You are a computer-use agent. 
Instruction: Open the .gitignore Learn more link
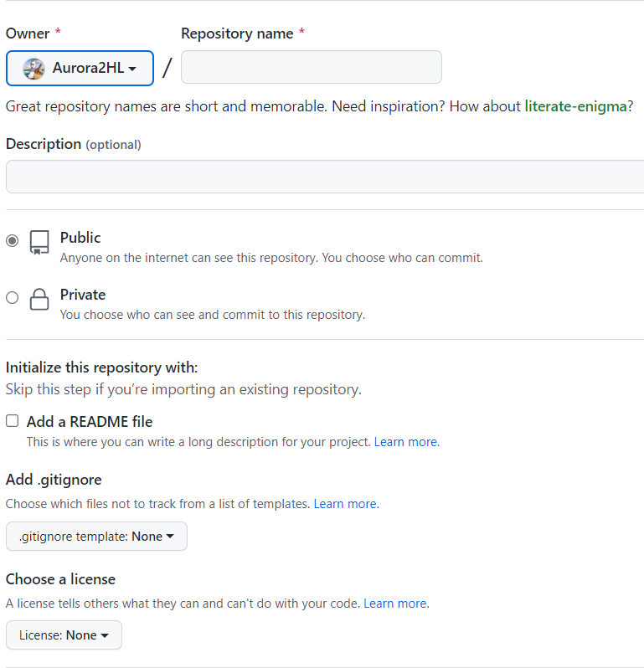[345, 504]
